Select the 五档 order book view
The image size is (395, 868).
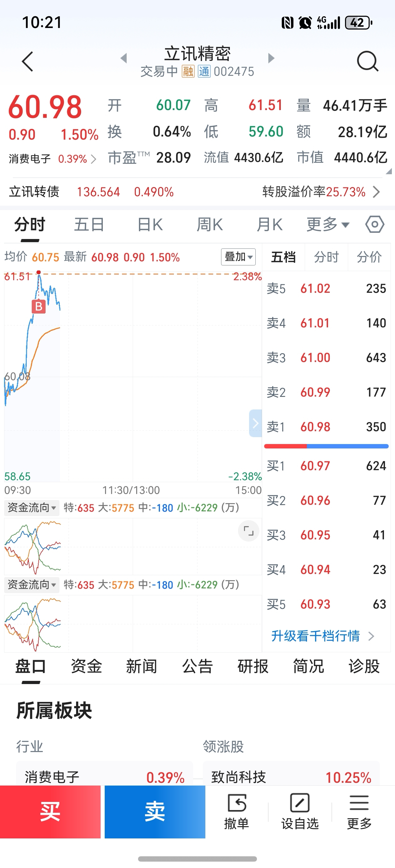tap(283, 258)
